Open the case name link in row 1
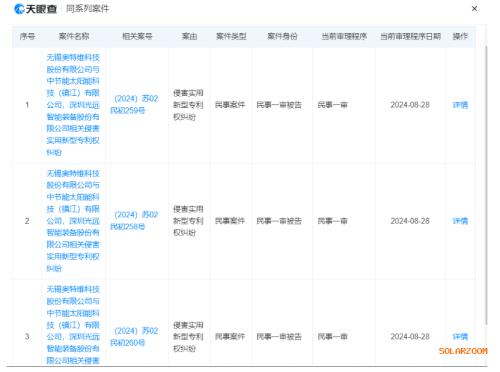Viewport: 500px width, 372px height. 73,105
